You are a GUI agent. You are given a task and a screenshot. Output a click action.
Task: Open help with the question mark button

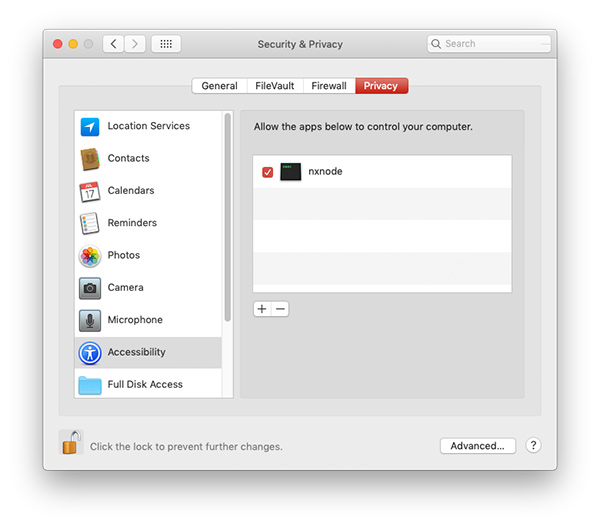(533, 446)
